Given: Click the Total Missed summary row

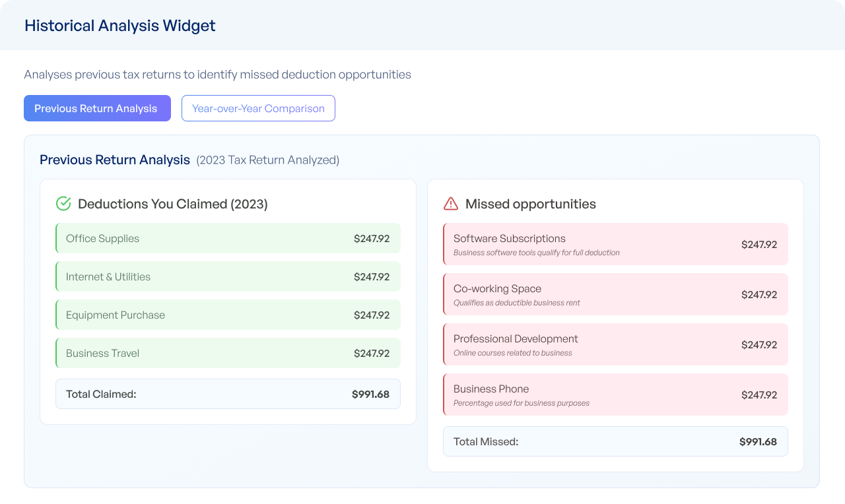Looking at the screenshot, I should (x=615, y=441).
